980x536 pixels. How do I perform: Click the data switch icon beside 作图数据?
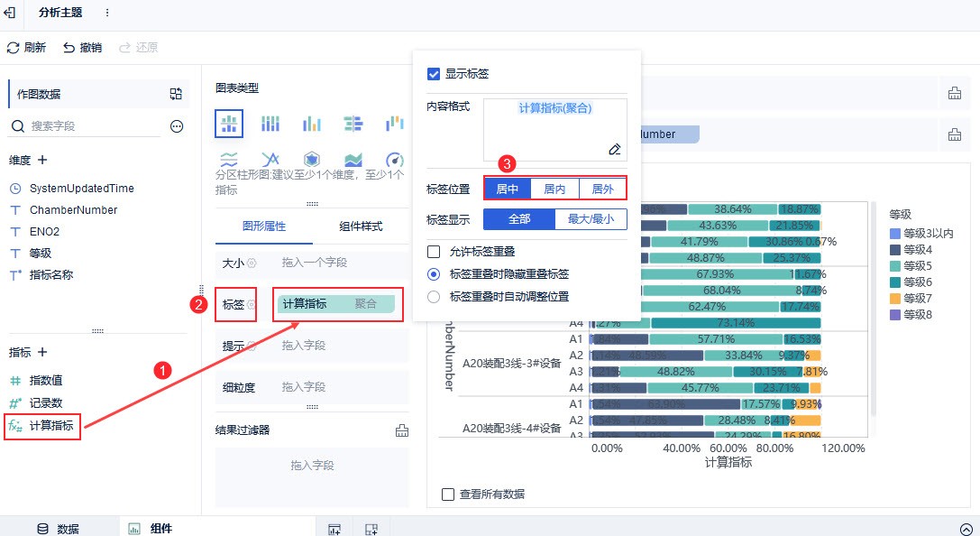(176, 94)
